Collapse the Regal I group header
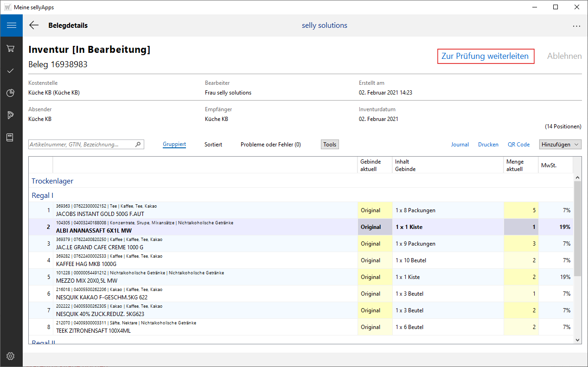588x367 pixels. [43, 195]
